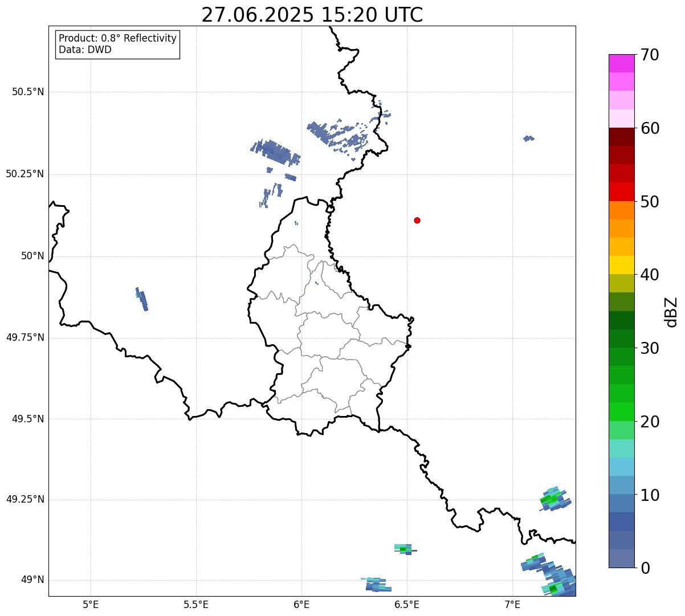This screenshot has width=685, height=616.
Task: Click the colorbar tick label "0"
Action: tap(645, 568)
